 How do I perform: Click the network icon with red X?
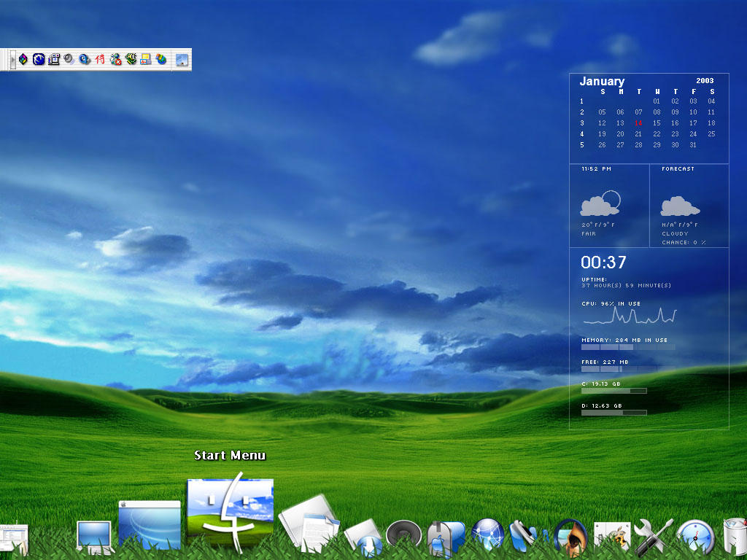tap(115, 59)
